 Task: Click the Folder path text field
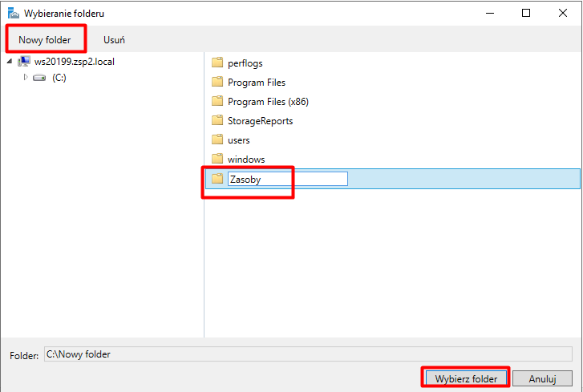pyautogui.click(x=307, y=354)
